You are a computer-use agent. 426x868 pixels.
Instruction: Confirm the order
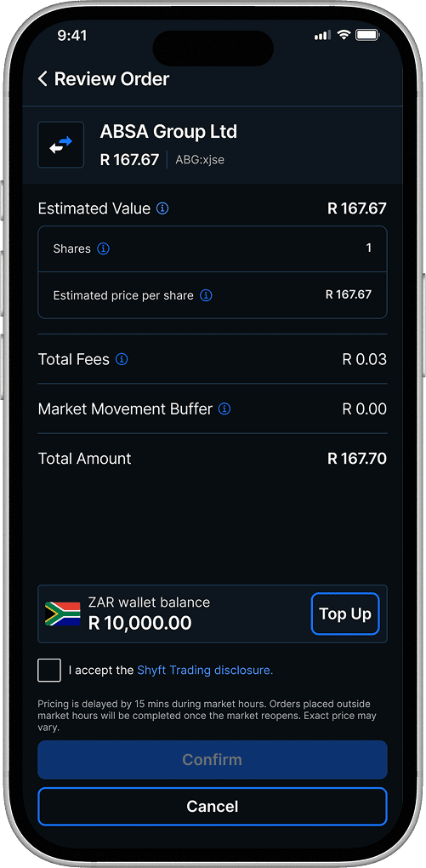point(213,759)
